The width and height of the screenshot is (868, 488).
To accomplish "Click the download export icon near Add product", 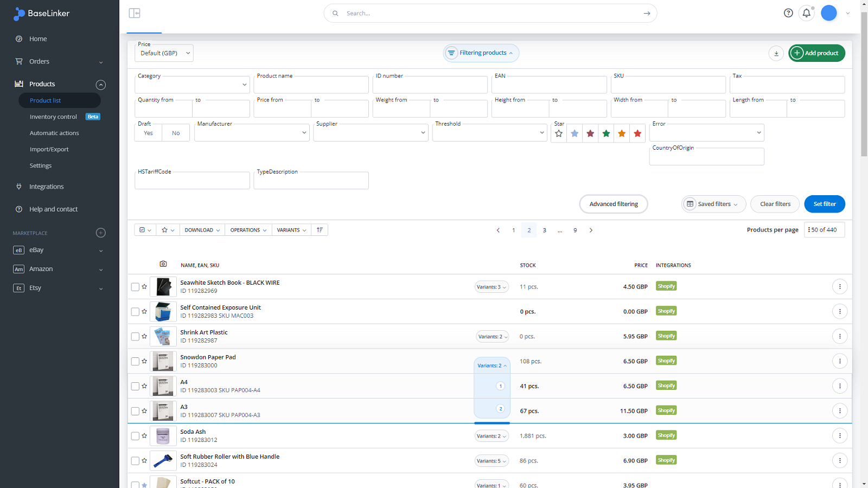I will 776,53.
